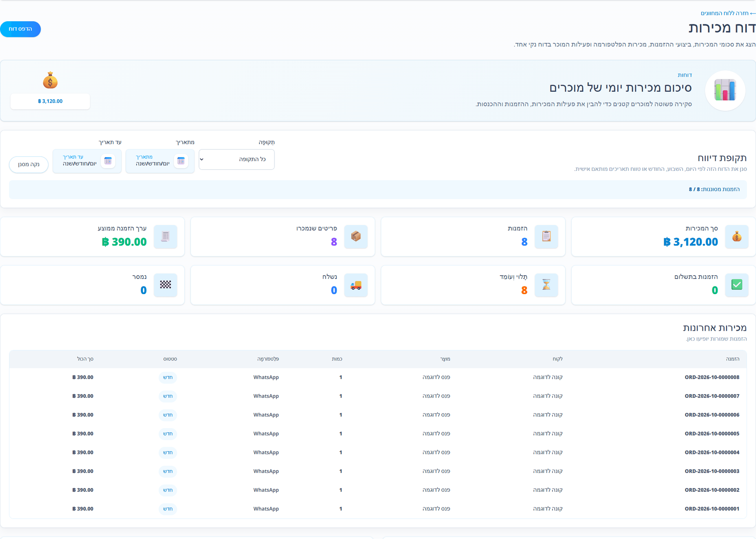756x539 pixels.
Task: Click the checkered flag icon for delivered orders
Action: pyautogui.click(x=165, y=285)
